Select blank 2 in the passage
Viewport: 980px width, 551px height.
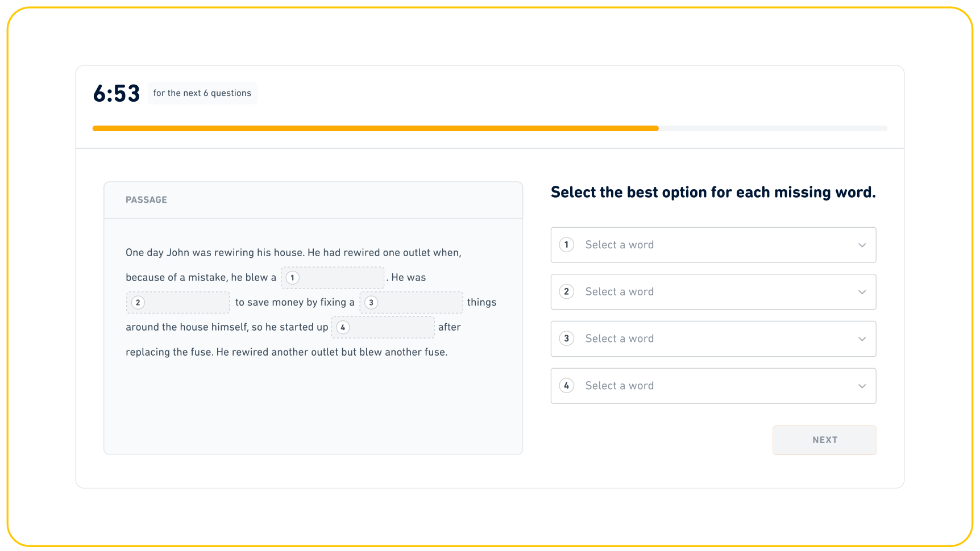click(177, 302)
